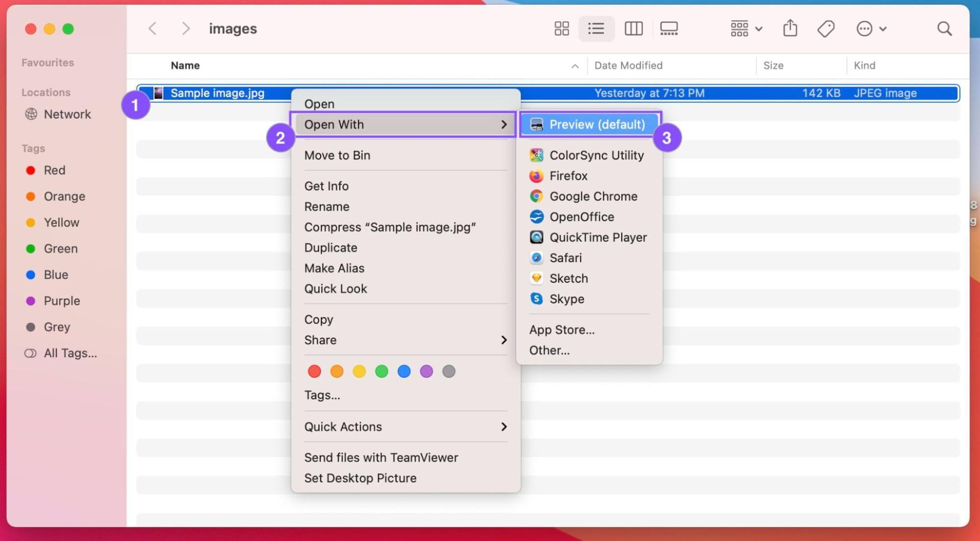Image resolution: width=980 pixels, height=541 pixels.
Task: Click the Edit Tags toolbar icon
Action: 826,28
